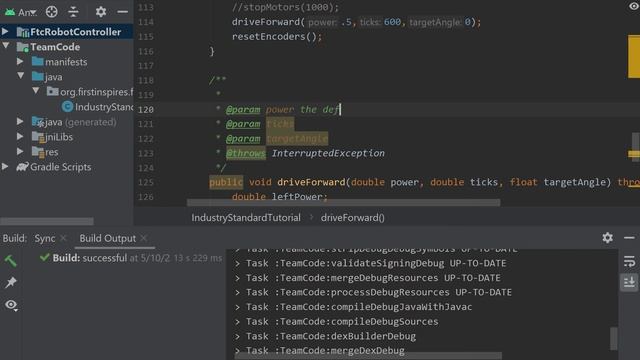Click the editor horizontal scrollbar
The image size is (640, 360).
tap(344, 203)
